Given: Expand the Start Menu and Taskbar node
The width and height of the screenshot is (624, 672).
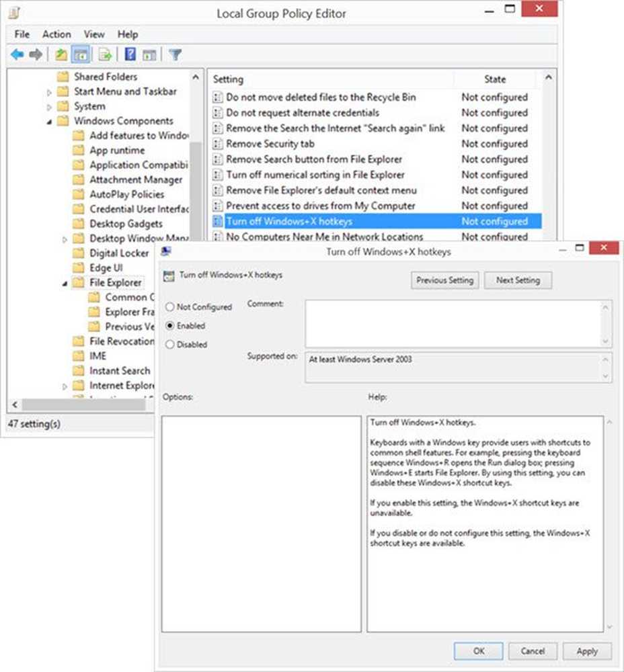Looking at the screenshot, I should 50,92.
